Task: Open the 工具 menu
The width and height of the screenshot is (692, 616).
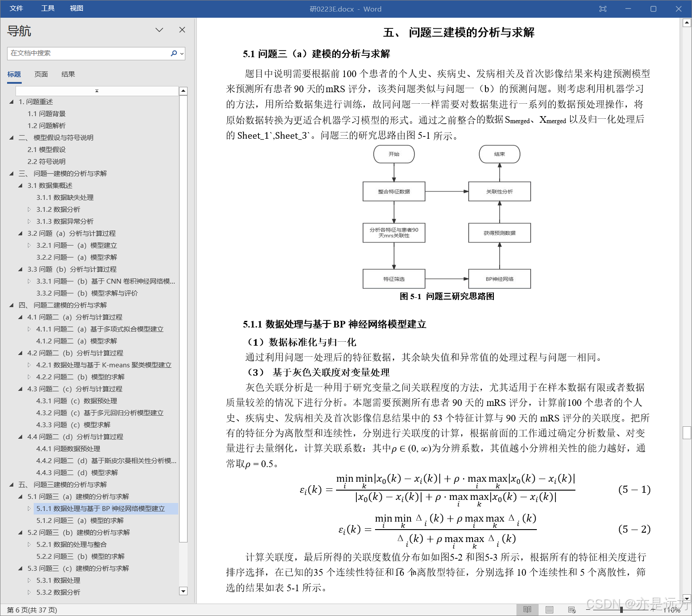Action: coord(48,8)
